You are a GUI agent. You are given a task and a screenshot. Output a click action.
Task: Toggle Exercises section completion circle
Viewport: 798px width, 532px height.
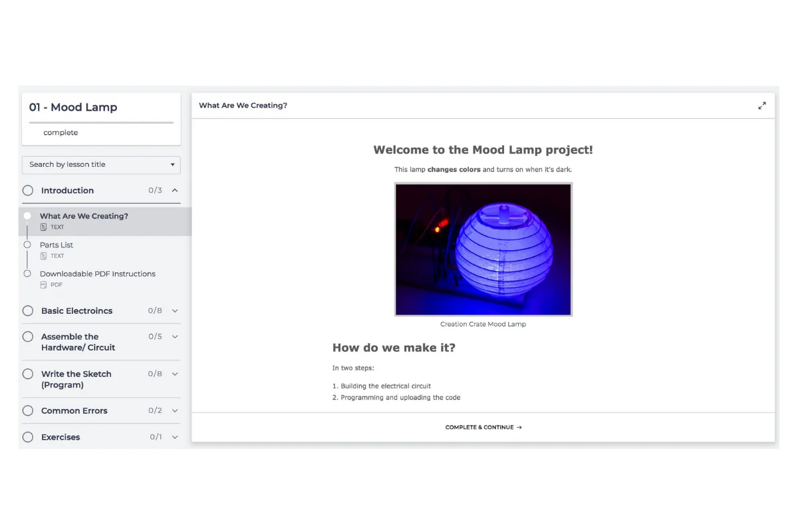pos(28,437)
